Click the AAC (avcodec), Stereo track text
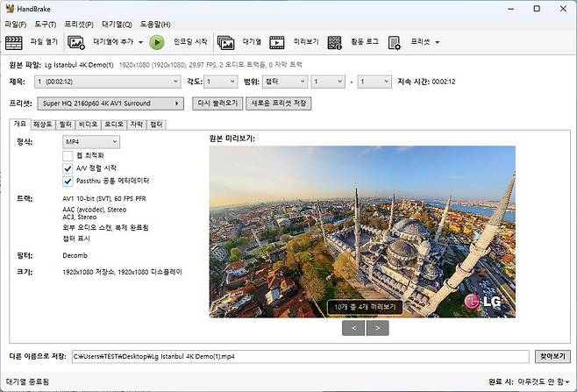 click(x=94, y=210)
